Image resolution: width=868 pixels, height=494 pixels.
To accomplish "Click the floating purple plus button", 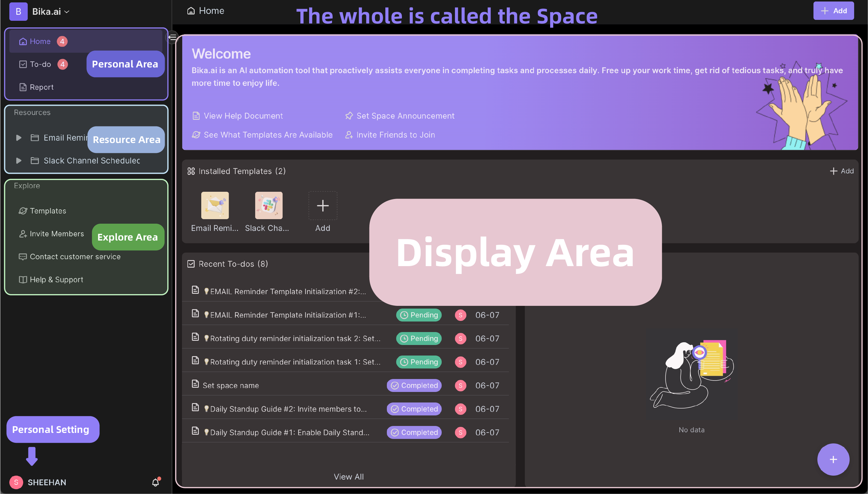I will 833,460.
